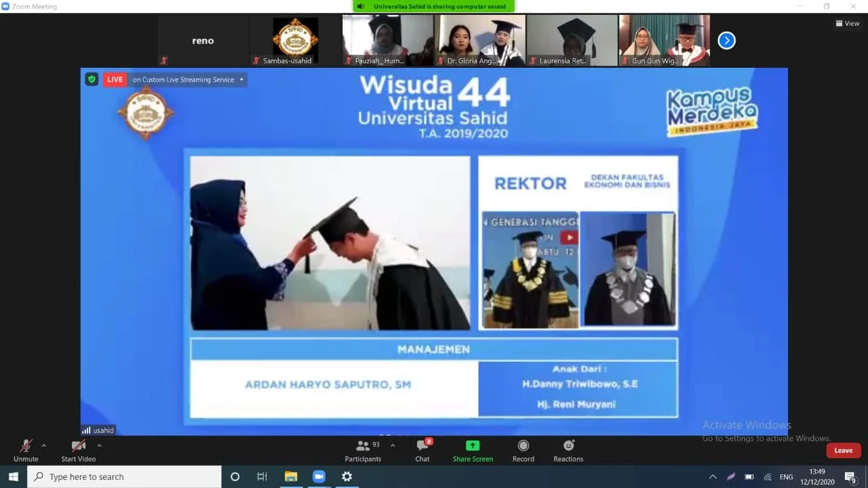The image size is (868, 488).
Task: Open Settings from the taskbar
Action: pyautogui.click(x=347, y=476)
